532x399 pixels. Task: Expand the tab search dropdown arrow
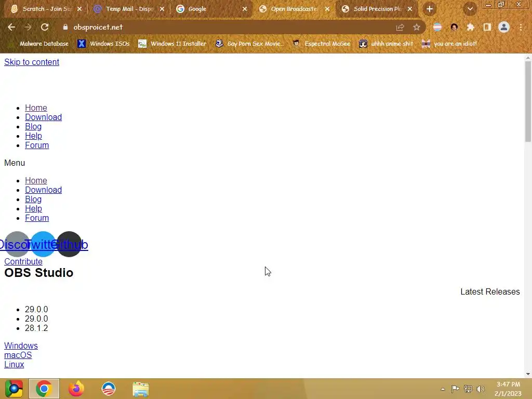click(x=470, y=9)
